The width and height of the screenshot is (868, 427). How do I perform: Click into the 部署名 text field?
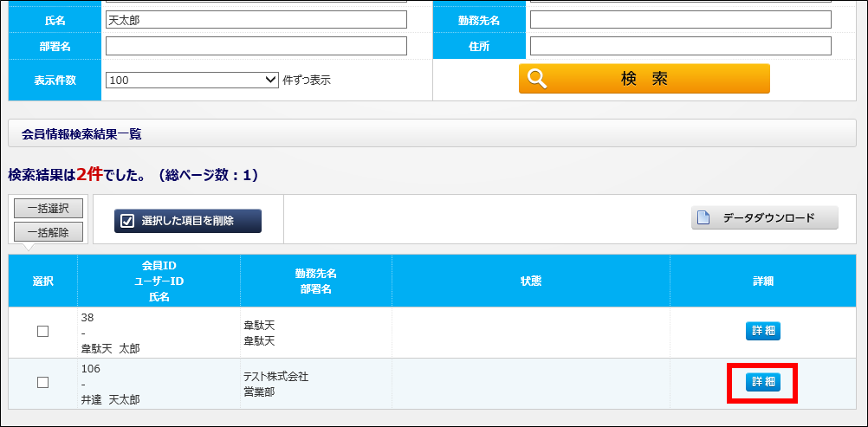256,46
